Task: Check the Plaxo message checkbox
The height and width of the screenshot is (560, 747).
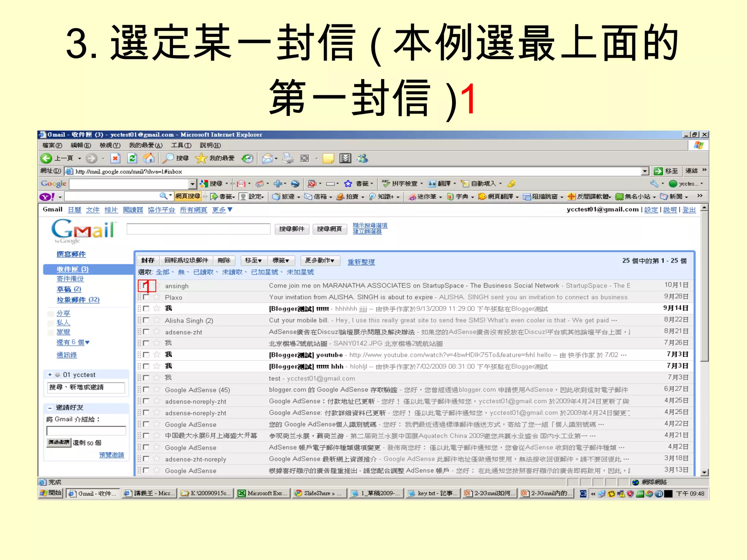Action: coord(146,297)
